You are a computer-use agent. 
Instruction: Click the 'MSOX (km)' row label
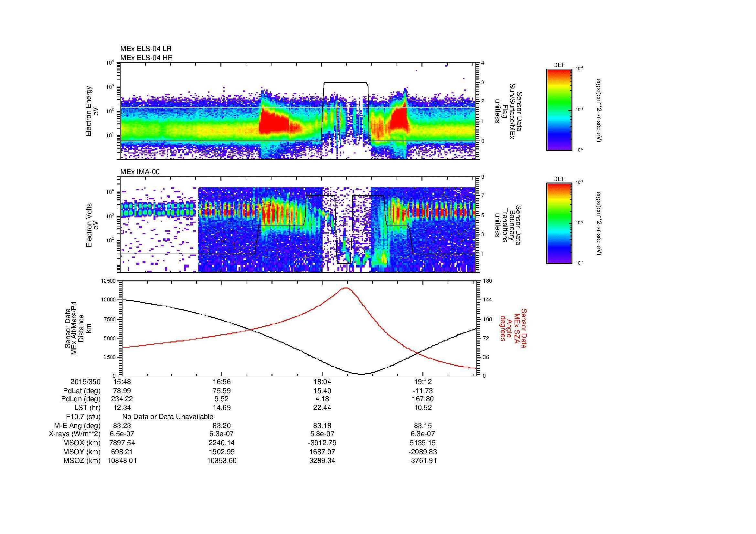coord(82,443)
